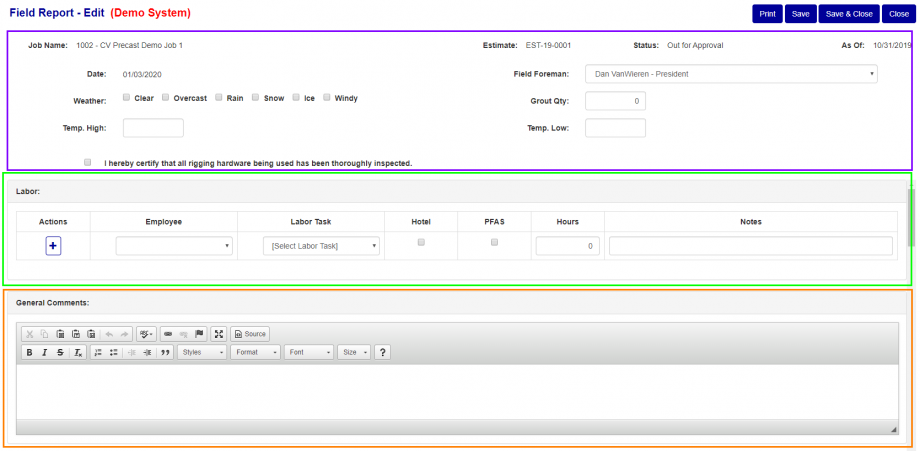Check the Rain weather box
The width and height of the screenshot is (920, 451).
pyautogui.click(x=219, y=97)
